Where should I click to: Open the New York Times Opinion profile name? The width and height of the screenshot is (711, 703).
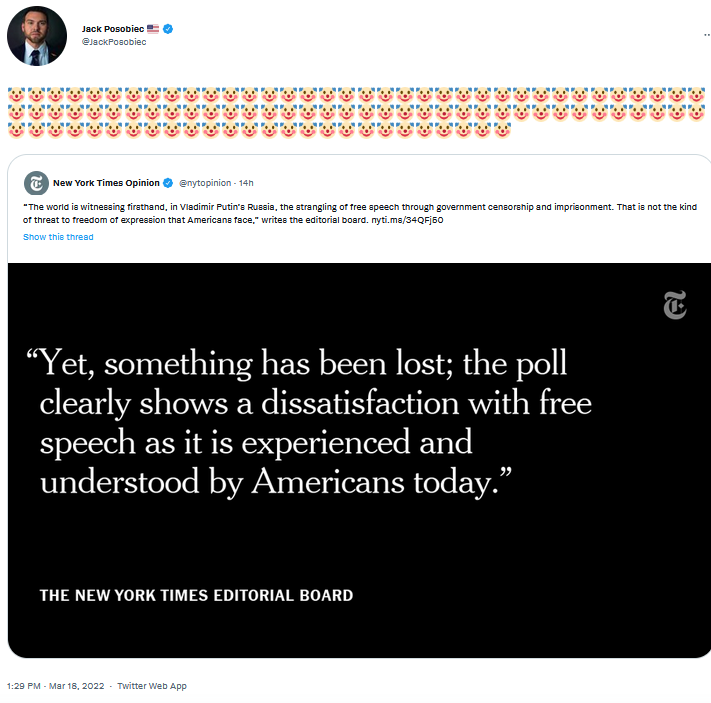(x=105, y=183)
